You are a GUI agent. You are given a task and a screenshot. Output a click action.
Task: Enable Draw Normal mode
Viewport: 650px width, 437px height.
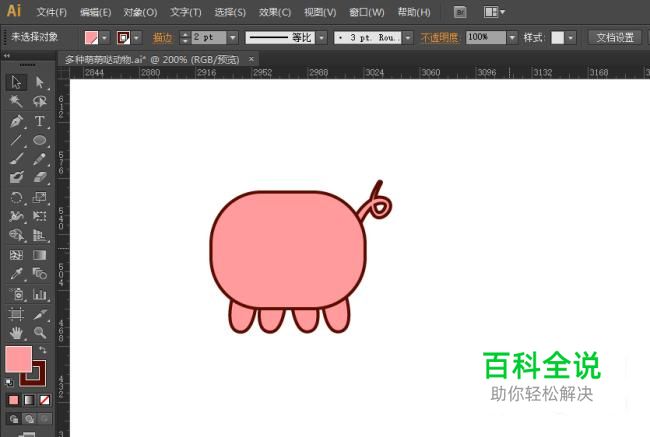pyautogui.click(x=14, y=419)
